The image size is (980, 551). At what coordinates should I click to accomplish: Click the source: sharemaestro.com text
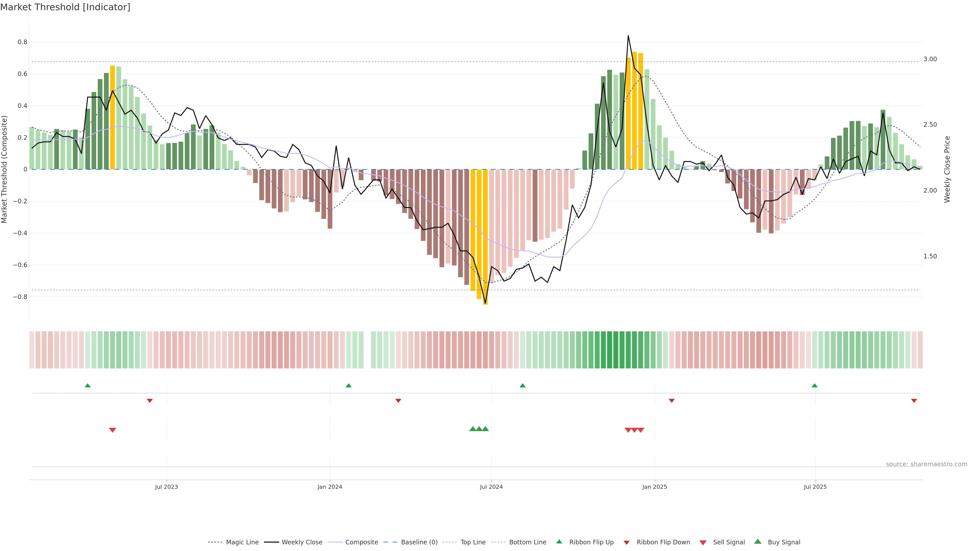pos(926,464)
